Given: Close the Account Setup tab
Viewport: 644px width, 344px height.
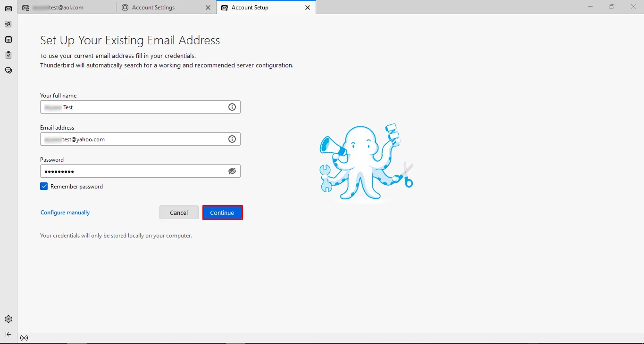Looking at the screenshot, I should pyautogui.click(x=308, y=8).
